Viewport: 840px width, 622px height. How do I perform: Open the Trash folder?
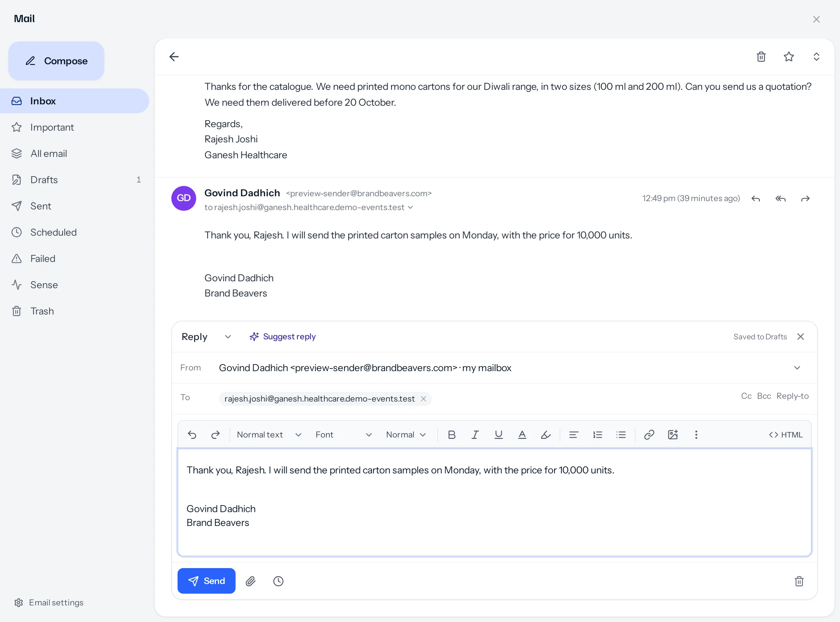(x=75, y=311)
